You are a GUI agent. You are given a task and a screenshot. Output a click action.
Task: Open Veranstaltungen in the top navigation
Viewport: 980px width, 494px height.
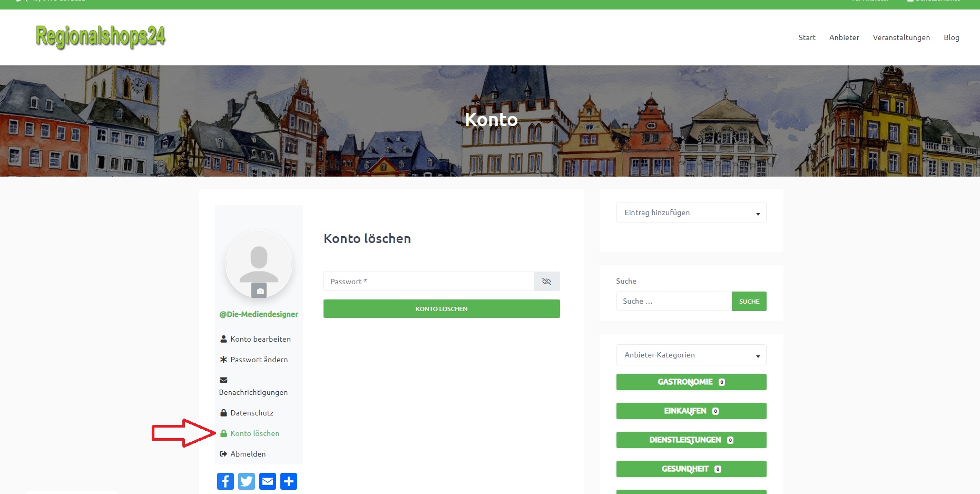[x=901, y=37]
